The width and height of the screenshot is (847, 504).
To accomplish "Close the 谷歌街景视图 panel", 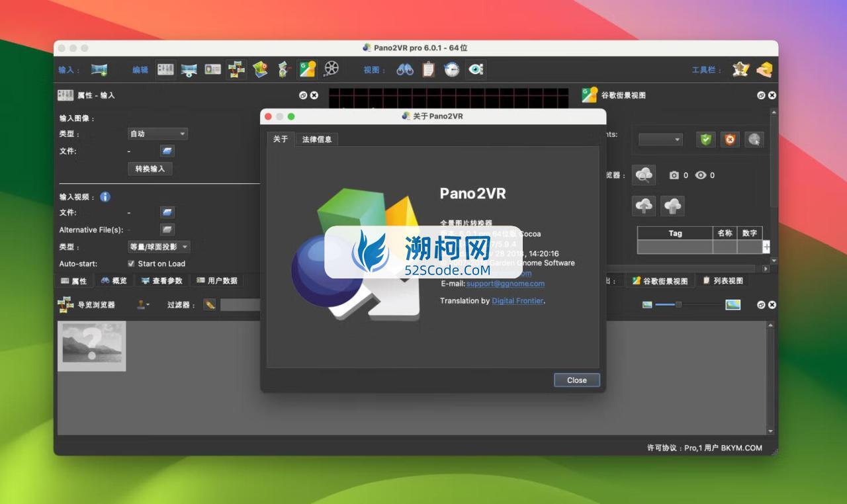I will (772, 95).
